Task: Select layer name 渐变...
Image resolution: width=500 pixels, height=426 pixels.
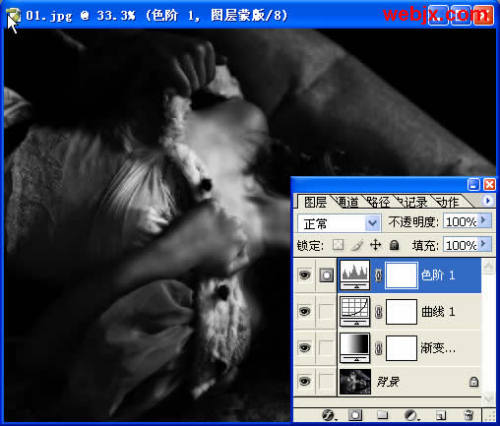Action: (x=437, y=348)
